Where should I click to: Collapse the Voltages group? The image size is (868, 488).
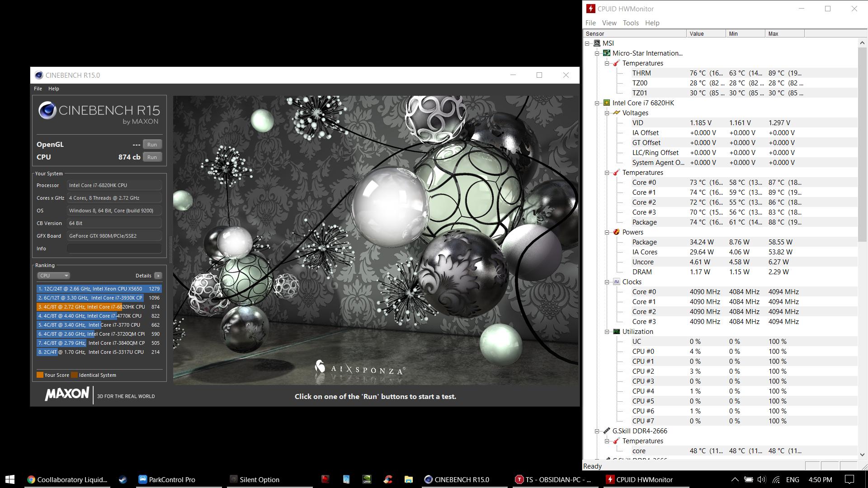(607, 113)
